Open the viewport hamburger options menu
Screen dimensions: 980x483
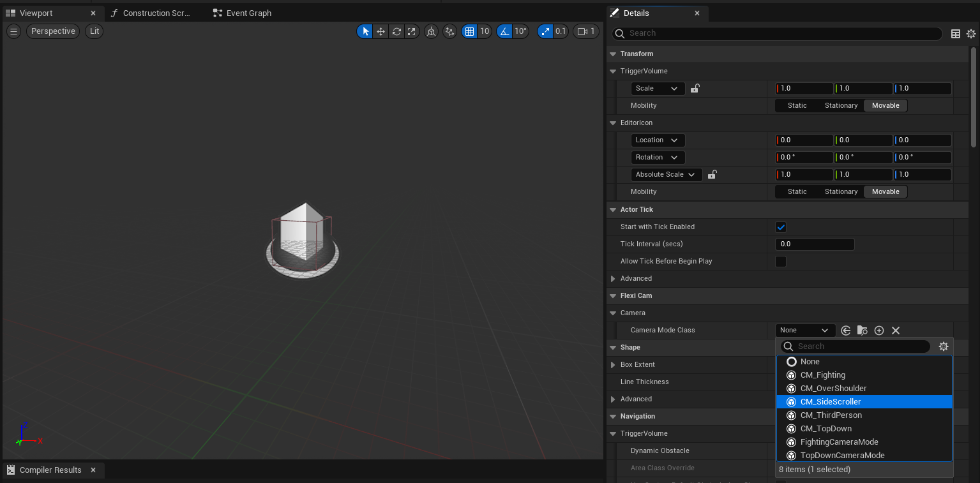tap(13, 31)
